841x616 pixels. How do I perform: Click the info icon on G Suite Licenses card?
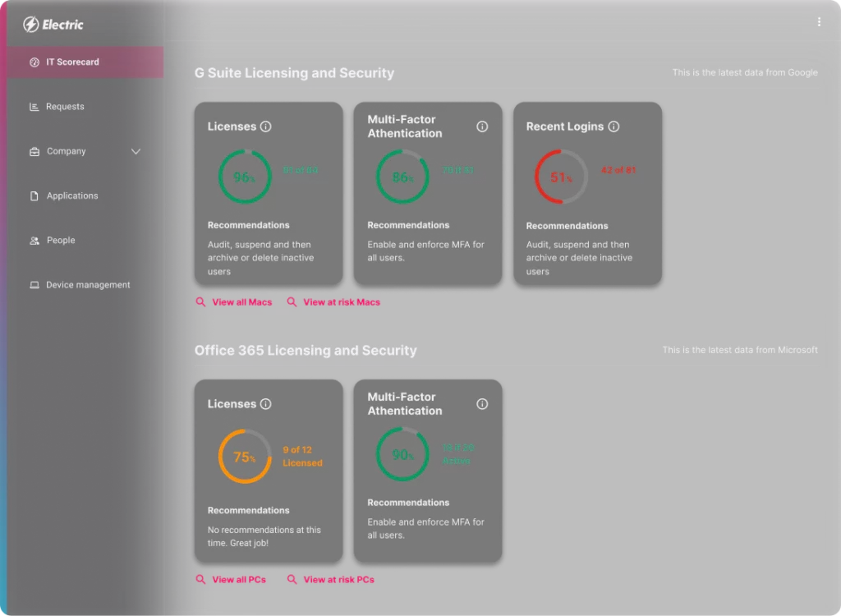[x=267, y=126]
